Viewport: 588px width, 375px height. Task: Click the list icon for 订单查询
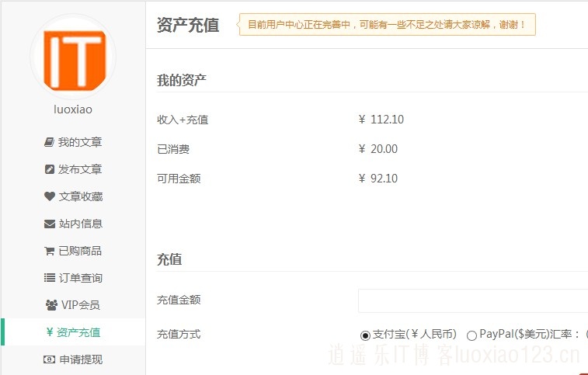coord(50,277)
